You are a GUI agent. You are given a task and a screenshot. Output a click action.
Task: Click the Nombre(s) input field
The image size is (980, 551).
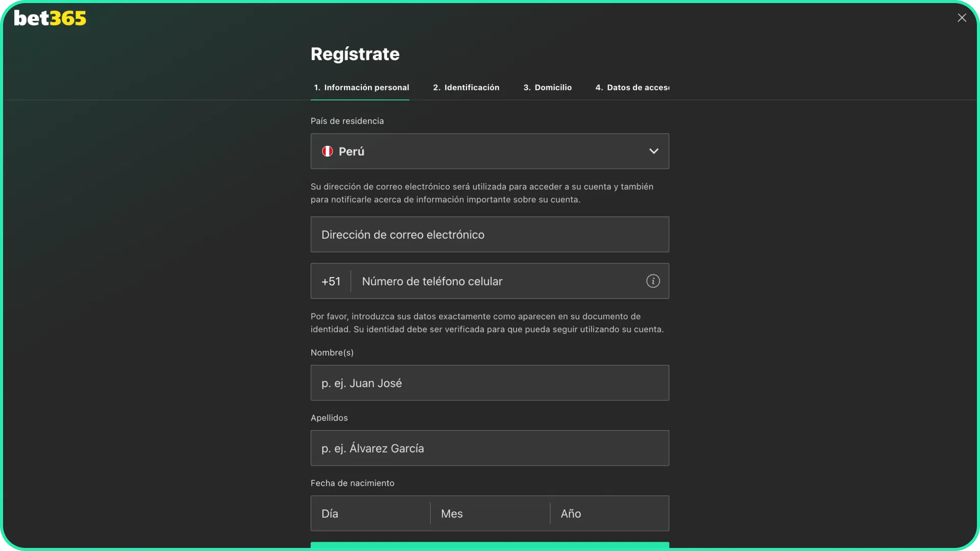(489, 383)
